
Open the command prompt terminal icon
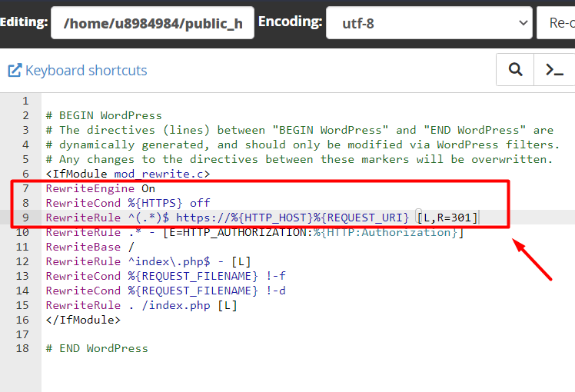pos(554,69)
